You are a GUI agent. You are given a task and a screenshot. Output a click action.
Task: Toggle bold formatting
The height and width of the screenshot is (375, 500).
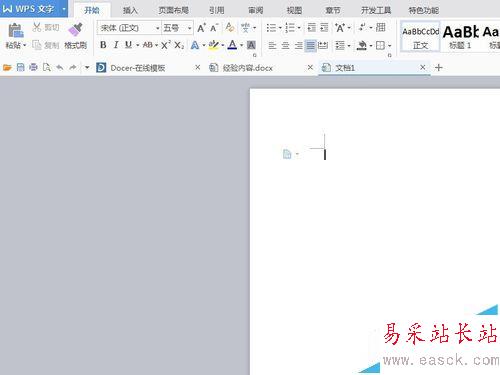click(103, 45)
